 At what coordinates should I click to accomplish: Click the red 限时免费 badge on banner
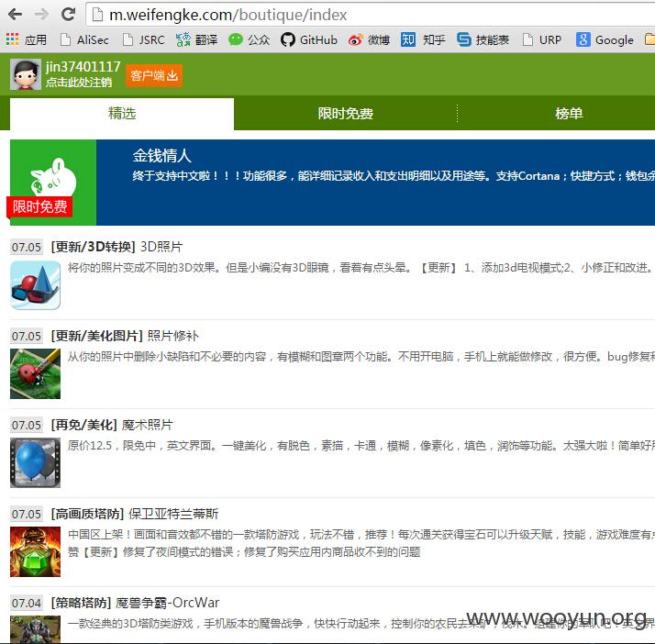coord(39,206)
